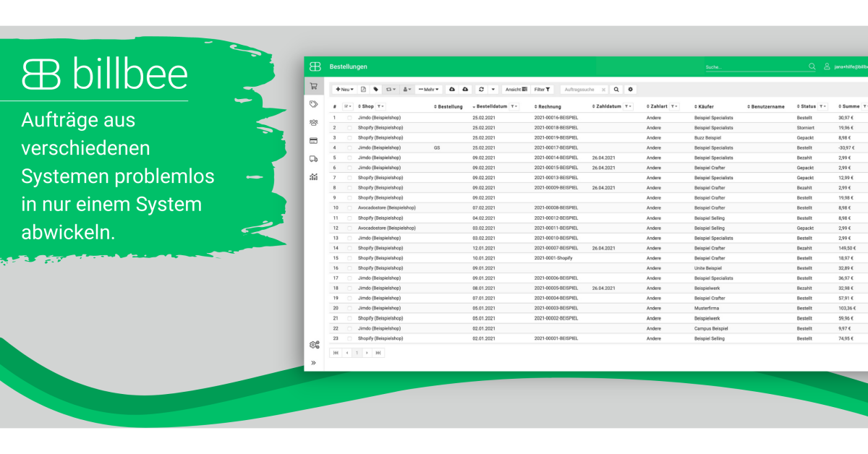Open the Bestelldatum column filter dropdown
This screenshot has height=454, width=868.
514,106
